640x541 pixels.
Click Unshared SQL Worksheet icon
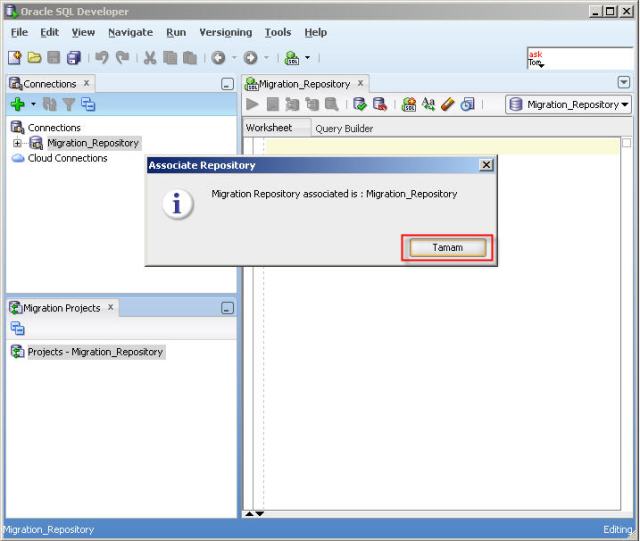point(409,105)
